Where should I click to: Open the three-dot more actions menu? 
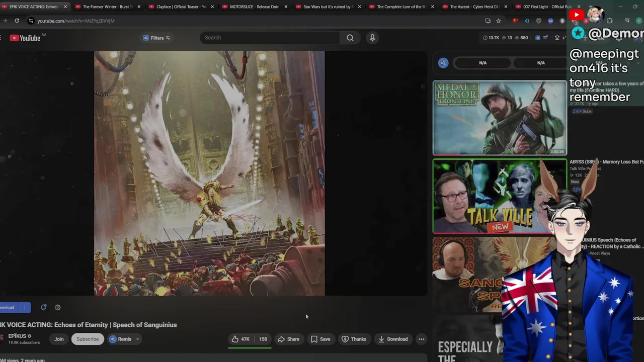422,339
